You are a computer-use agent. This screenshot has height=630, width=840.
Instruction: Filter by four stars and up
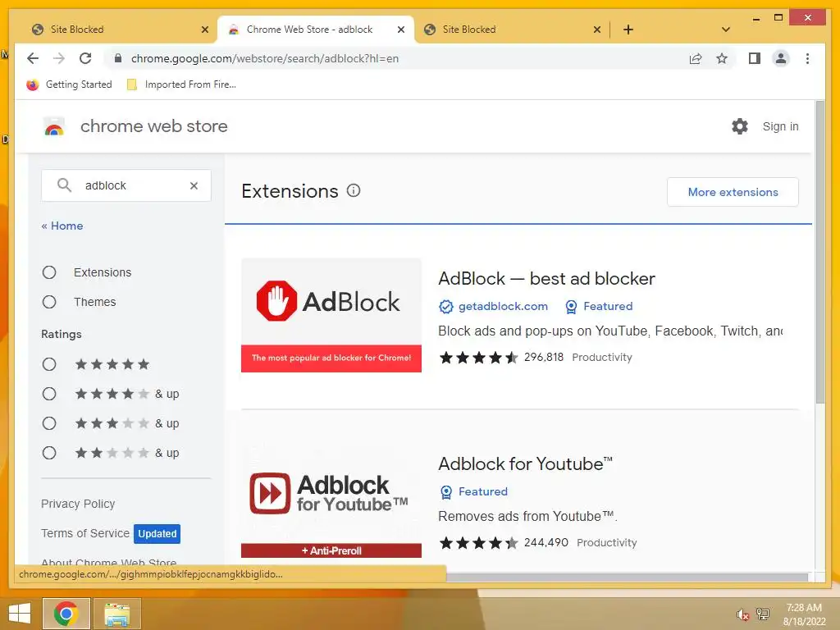point(49,395)
